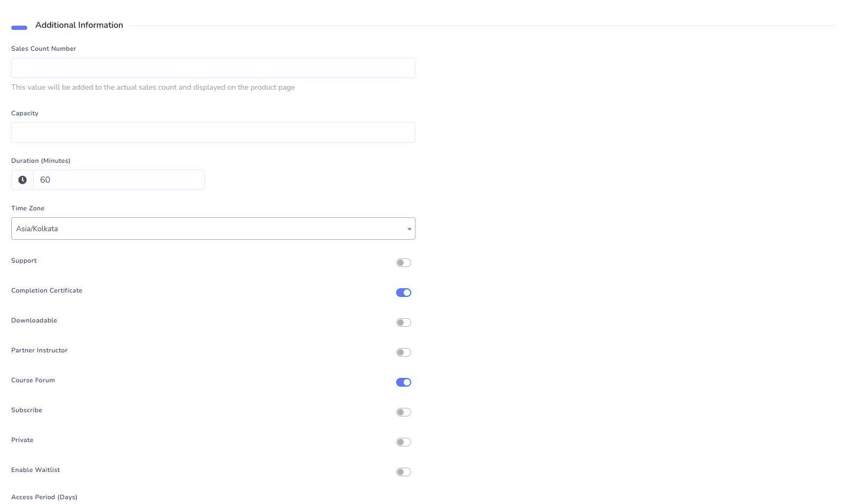Click the Downloadable label
848x504 pixels.
pos(34,320)
